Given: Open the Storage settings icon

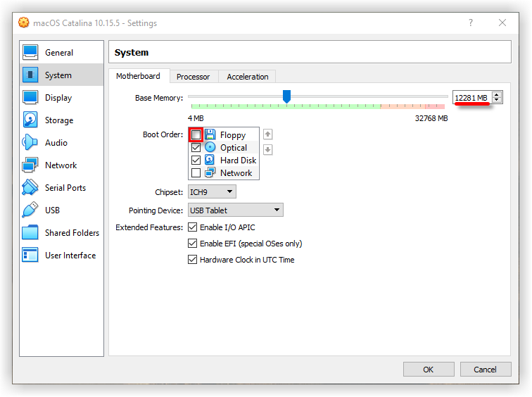Looking at the screenshot, I should pyautogui.click(x=30, y=120).
